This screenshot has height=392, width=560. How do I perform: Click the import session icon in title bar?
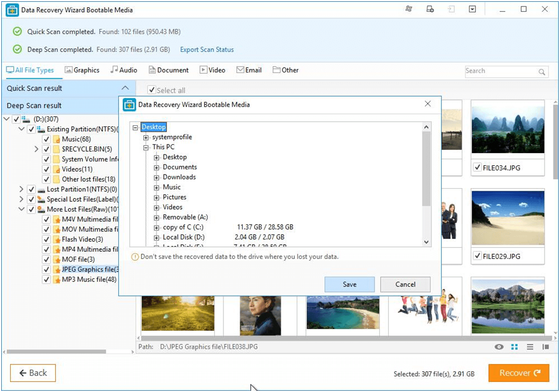[x=451, y=10]
